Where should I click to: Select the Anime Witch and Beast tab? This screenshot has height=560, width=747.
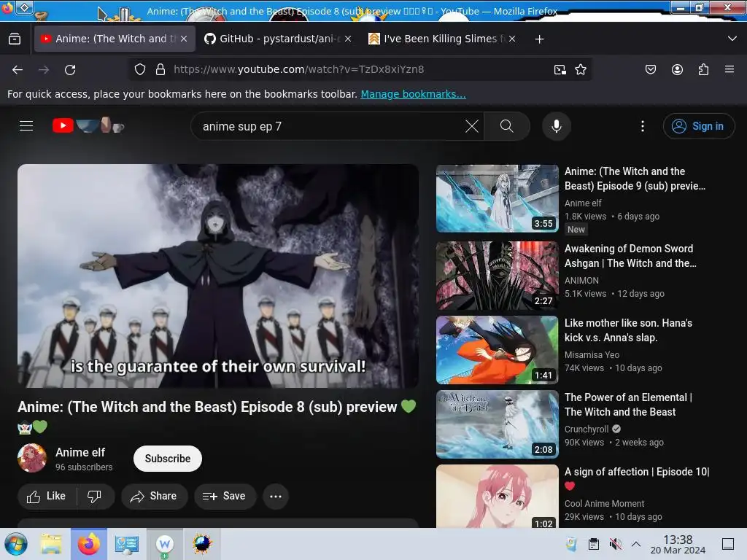pos(115,39)
